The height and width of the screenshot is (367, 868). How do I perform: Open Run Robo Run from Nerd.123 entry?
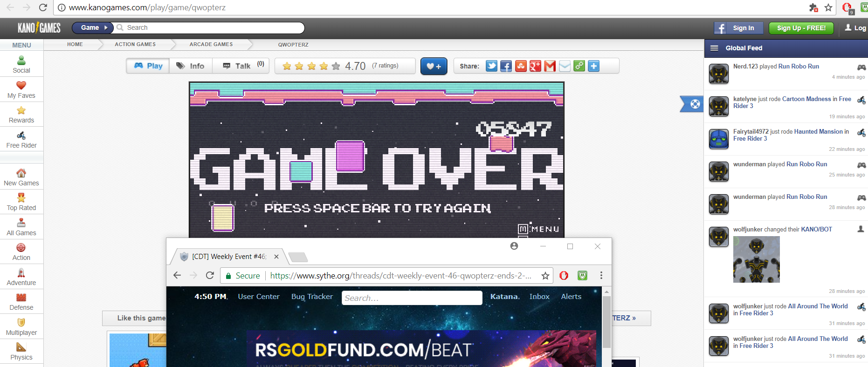(x=799, y=66)
